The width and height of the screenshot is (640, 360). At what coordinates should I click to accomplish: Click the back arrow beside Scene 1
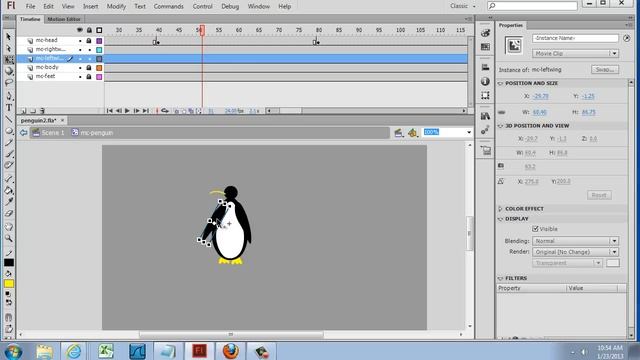[x=23, y=133]
